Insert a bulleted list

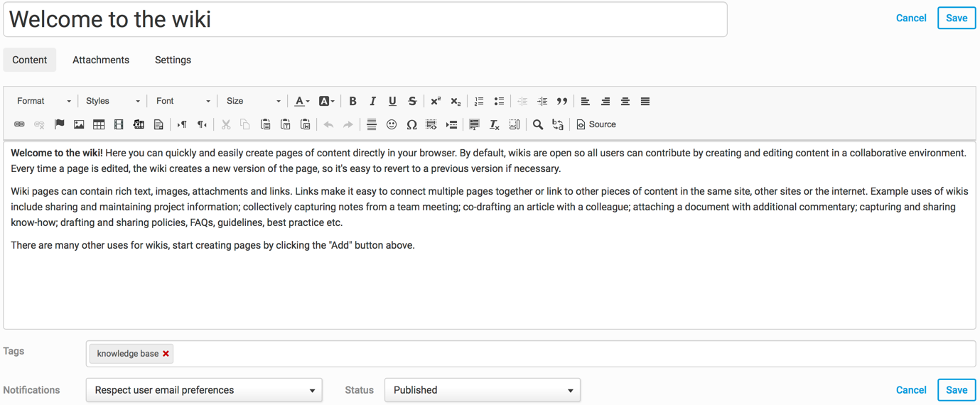click(499, 101)
